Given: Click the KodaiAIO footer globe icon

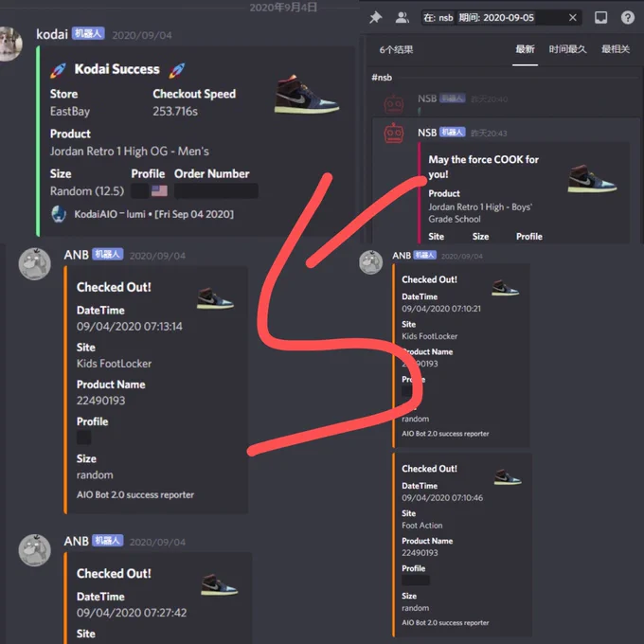Looking at the screenshot, I should [x=59, y=214].
